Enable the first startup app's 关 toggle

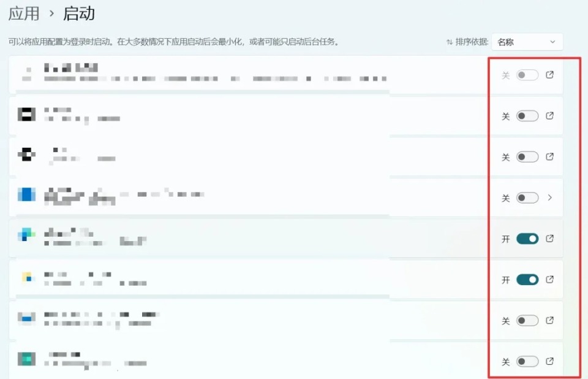pos(527,75)
